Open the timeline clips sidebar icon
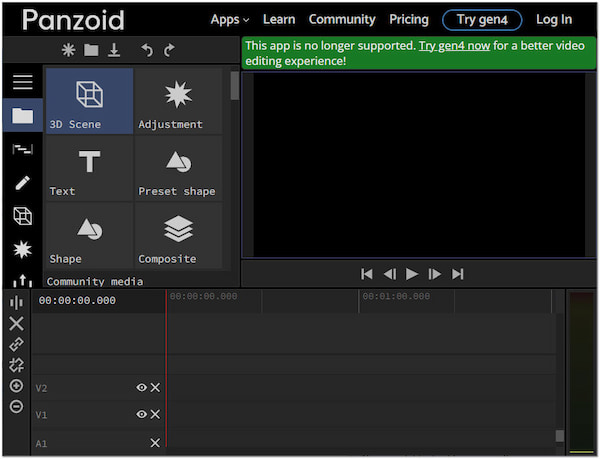 (x=23, y=149)
